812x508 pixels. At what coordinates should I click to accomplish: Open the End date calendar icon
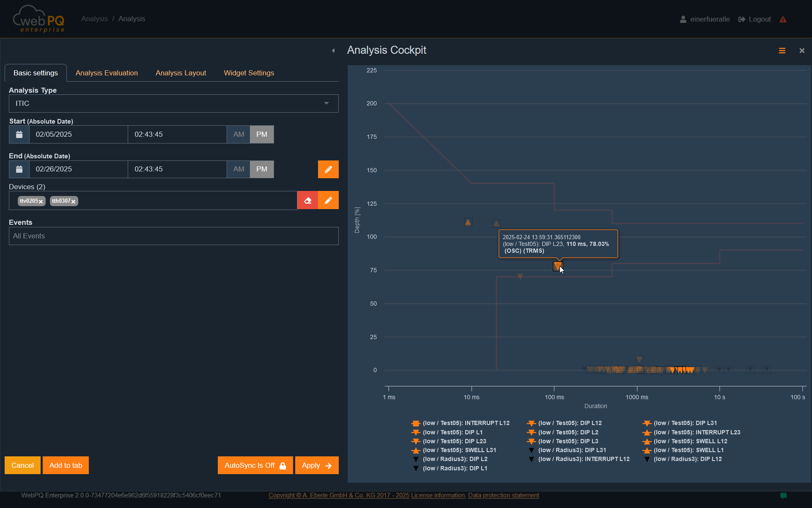(x=19, y=169)
